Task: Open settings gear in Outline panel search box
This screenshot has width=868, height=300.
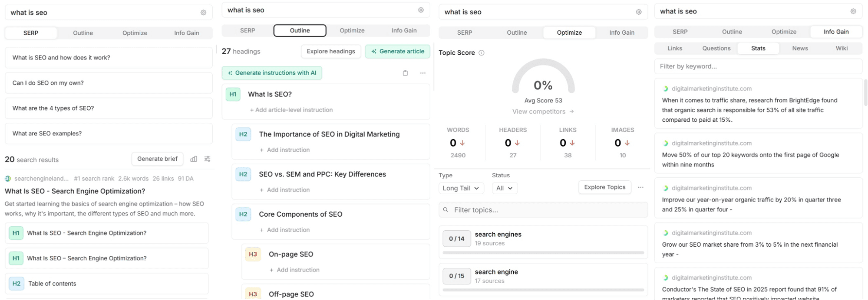Action: (421, 10)
